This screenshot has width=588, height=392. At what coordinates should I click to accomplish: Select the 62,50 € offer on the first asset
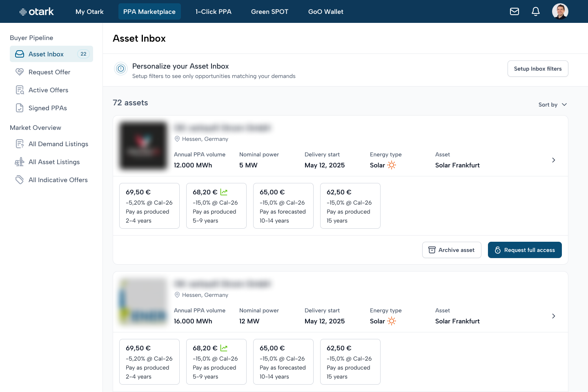pos(350,206)
